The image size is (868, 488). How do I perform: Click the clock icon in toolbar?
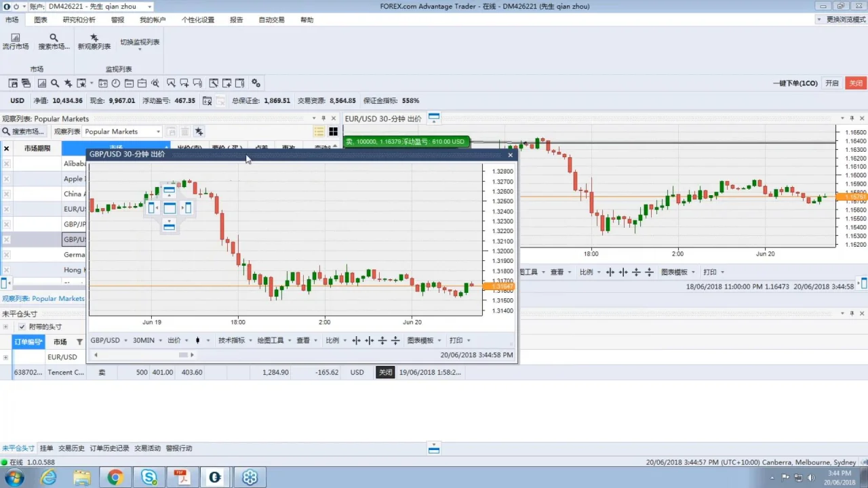[116, 83]
